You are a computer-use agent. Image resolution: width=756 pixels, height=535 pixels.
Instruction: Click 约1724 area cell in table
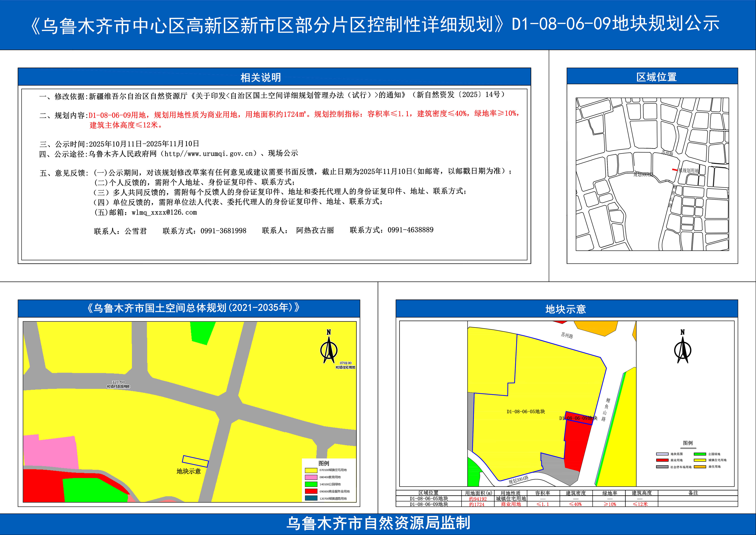[x=477, y=504]
